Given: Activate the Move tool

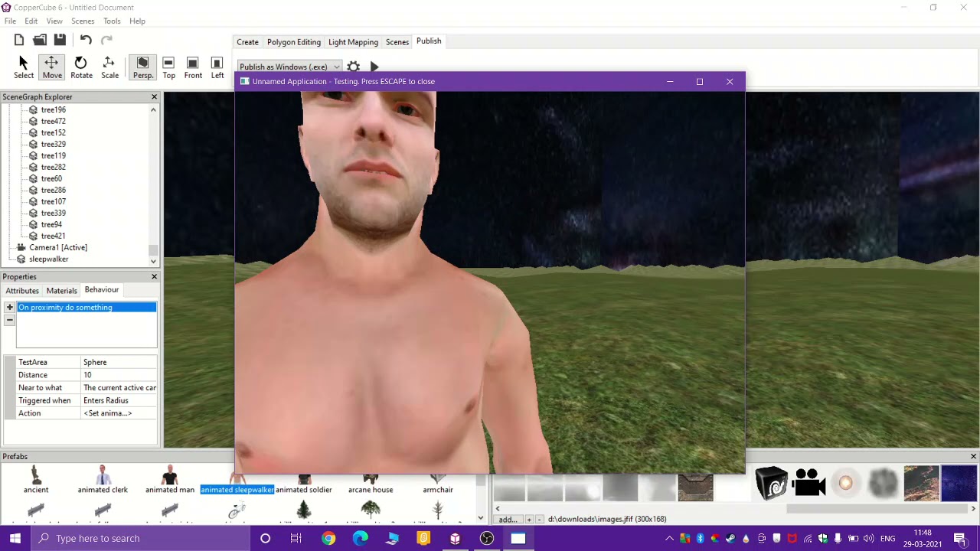Looking at the screenshot, I should click(x=52, y=67).
